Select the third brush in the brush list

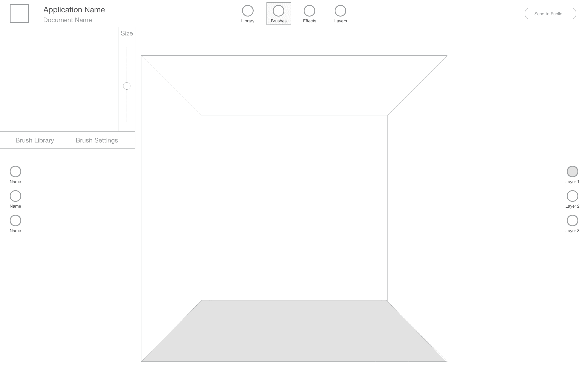(15, 220)
